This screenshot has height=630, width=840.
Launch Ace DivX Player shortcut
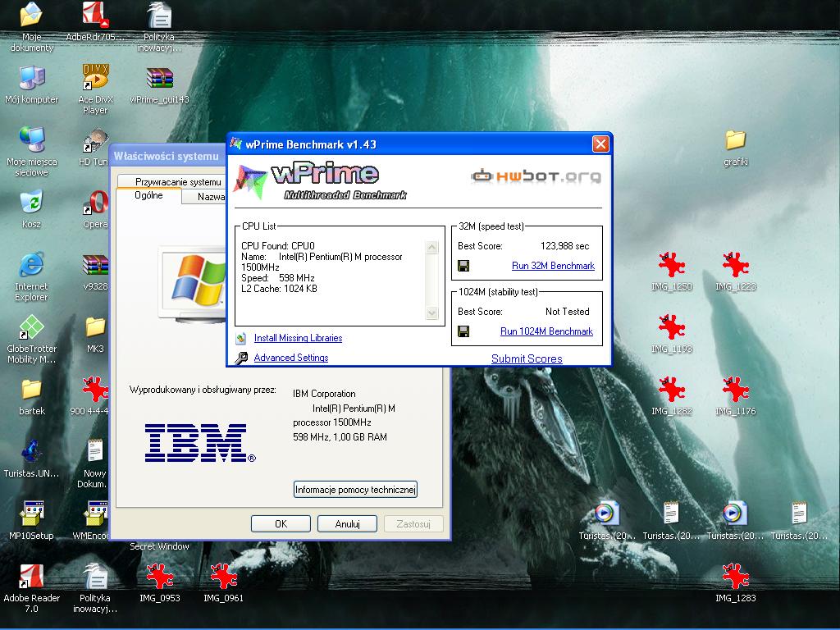click(95, 89)
